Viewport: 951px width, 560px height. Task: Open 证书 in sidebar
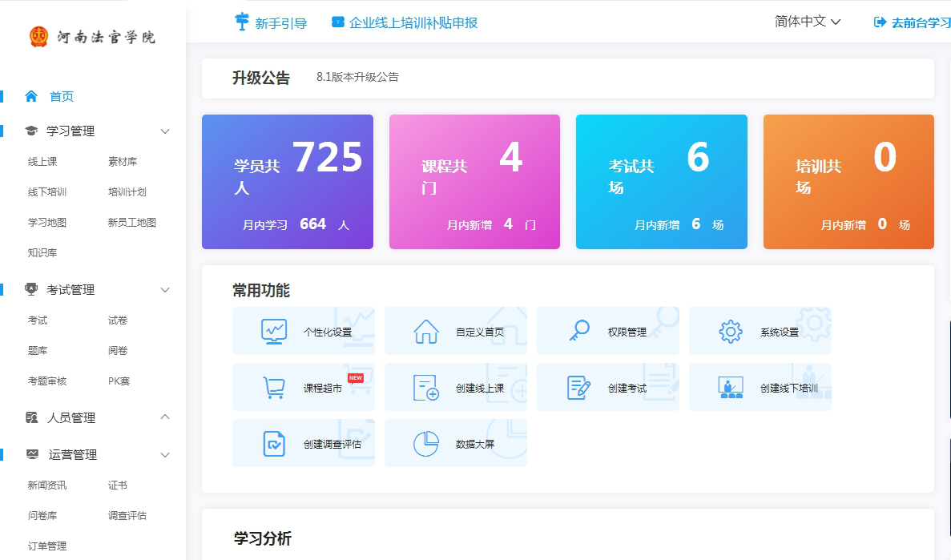pos(118,485)
